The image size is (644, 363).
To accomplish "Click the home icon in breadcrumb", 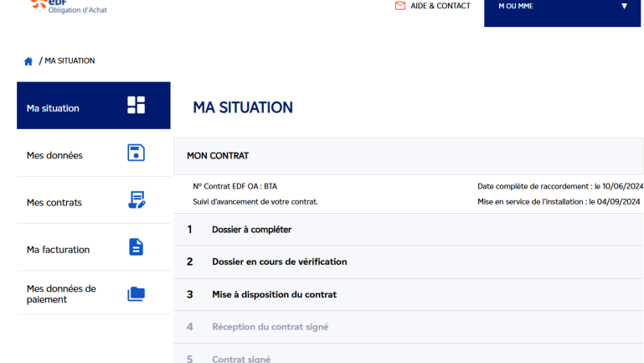I will pyautogui.click(x=28, y=61).
